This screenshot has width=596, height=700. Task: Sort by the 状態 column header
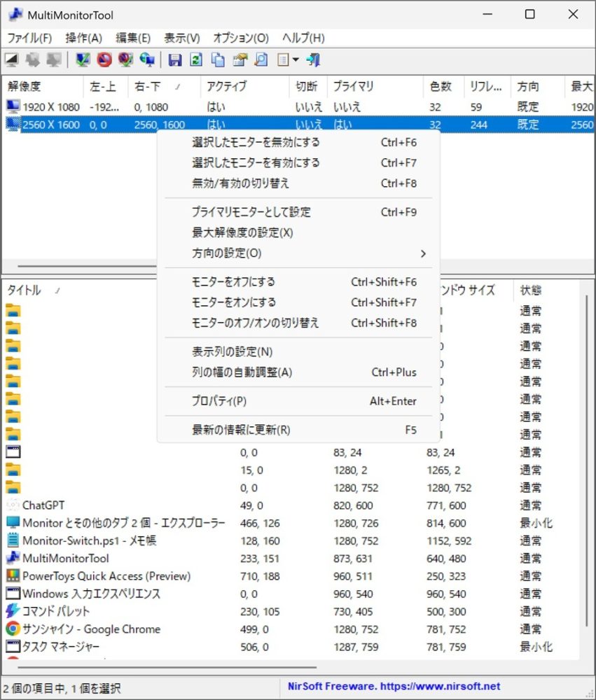click(x=546, y=290)
